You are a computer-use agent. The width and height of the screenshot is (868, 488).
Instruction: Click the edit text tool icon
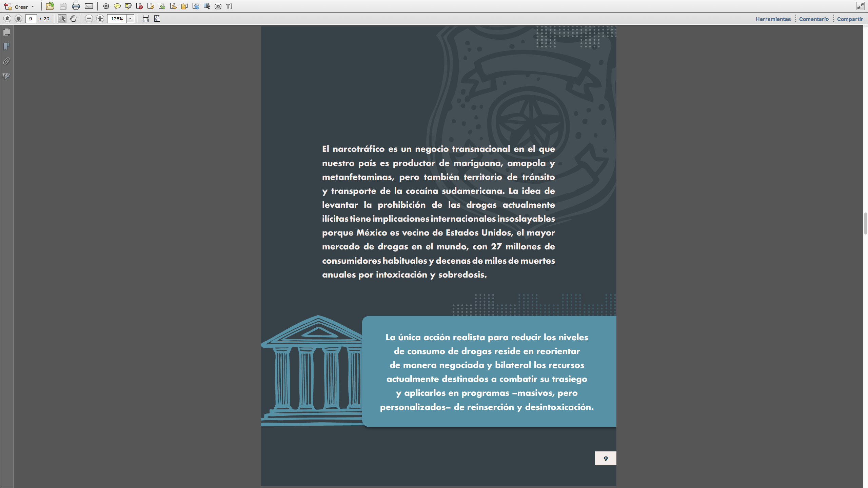[229, 6]
